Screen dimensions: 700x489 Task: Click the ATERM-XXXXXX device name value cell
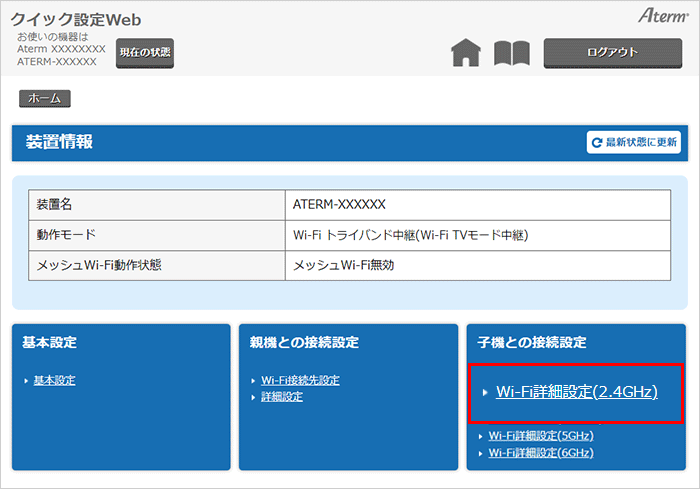[x=340, y=204]
